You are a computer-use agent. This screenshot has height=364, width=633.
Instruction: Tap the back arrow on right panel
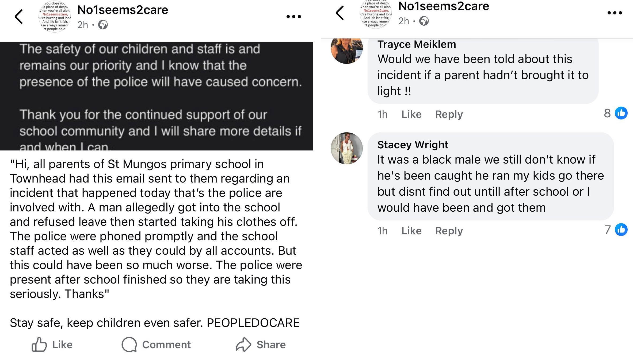tap(340, 13)
